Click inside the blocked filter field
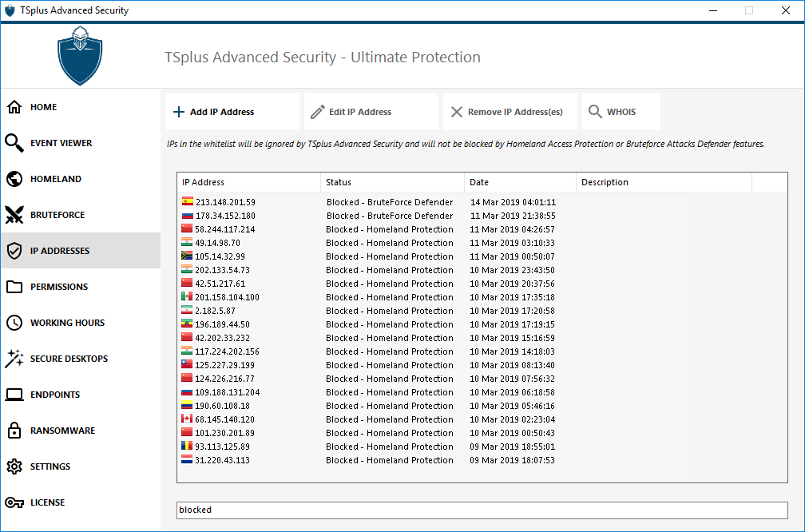The image size is (805, 532). [x=479, y=510]
